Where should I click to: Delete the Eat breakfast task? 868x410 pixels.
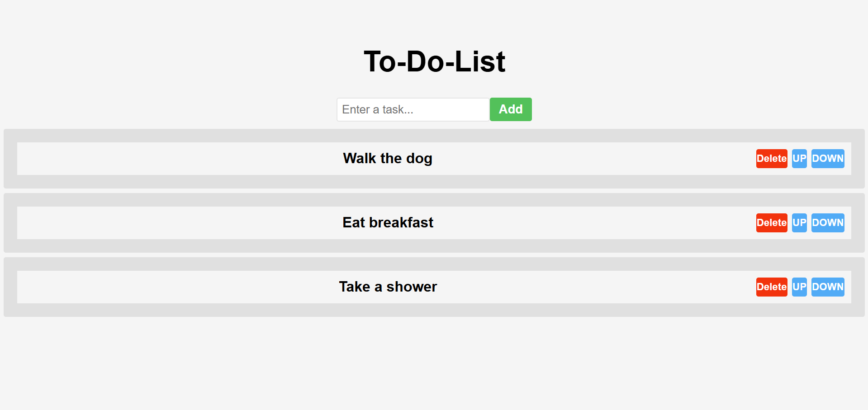click(x=771, y=223)
